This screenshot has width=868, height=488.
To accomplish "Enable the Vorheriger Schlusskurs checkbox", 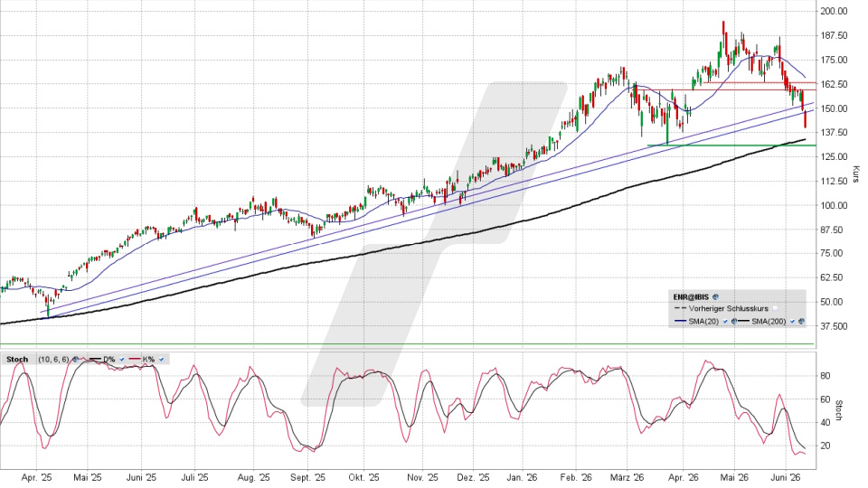I will pyautogui.click(x=775, y=309).
